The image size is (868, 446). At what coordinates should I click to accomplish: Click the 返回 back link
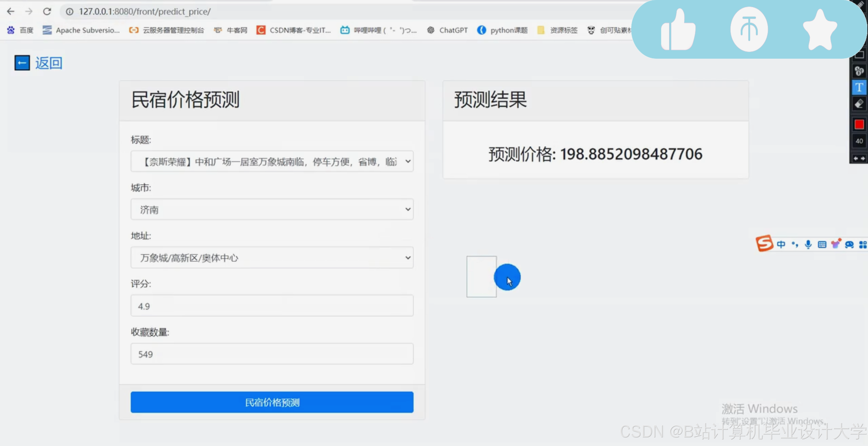tap(49, 63)
